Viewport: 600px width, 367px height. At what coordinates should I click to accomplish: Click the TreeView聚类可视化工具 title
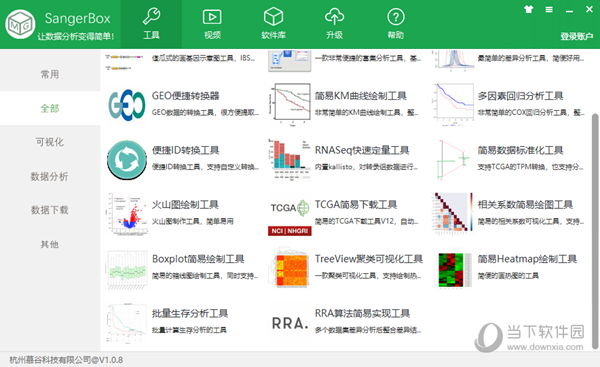click(369, 259)
